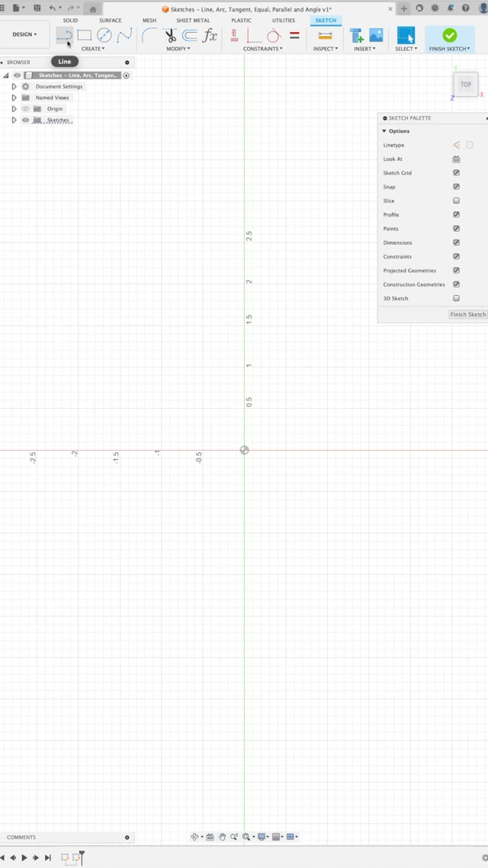Viewport: 488px width, 868px height.
Task: Open the CONSTRAINTS dropdown menu
Action: click(262, 49)
